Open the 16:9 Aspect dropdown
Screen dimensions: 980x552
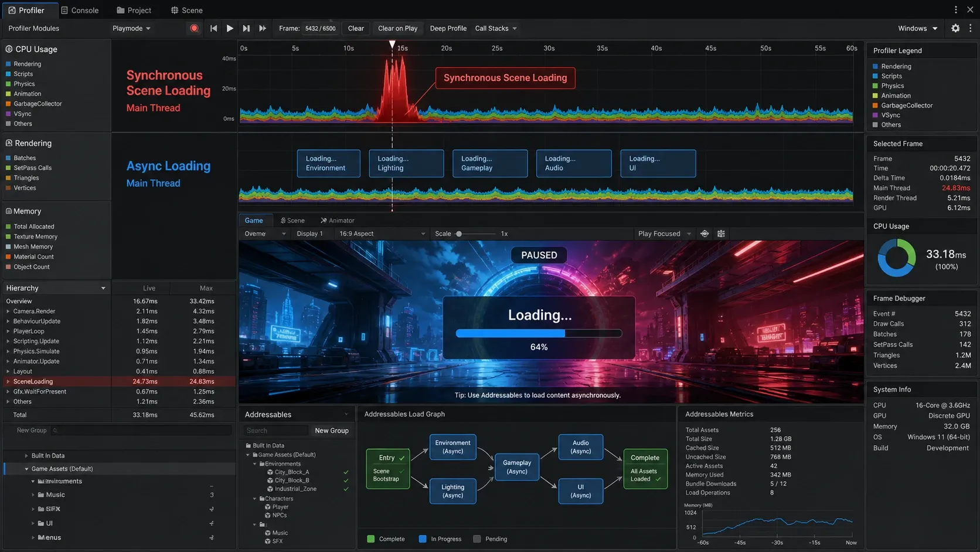382,233
